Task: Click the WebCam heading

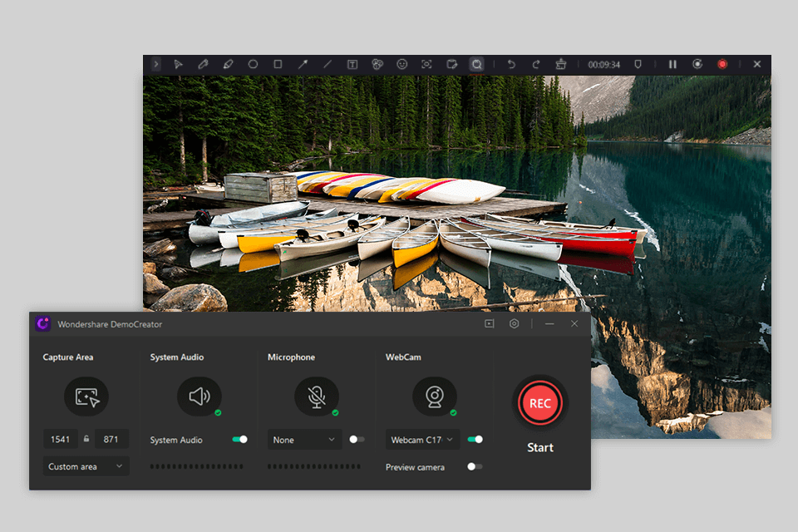Action: (403, 357)
